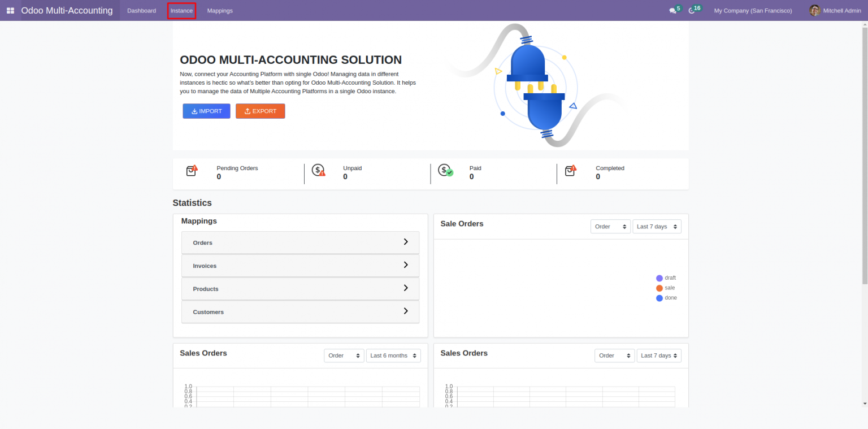
Task: Open the Instance menu
Action: [181, 11]
